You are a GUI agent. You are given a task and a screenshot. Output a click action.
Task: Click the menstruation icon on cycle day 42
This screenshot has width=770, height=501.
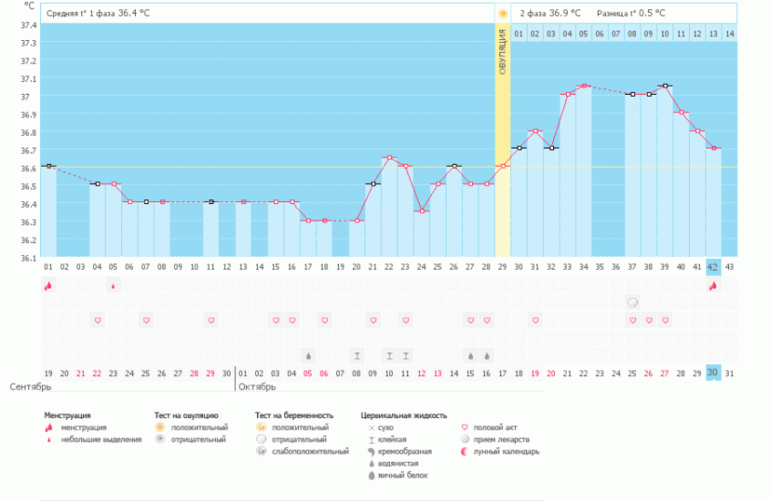(x=713, y=285)
